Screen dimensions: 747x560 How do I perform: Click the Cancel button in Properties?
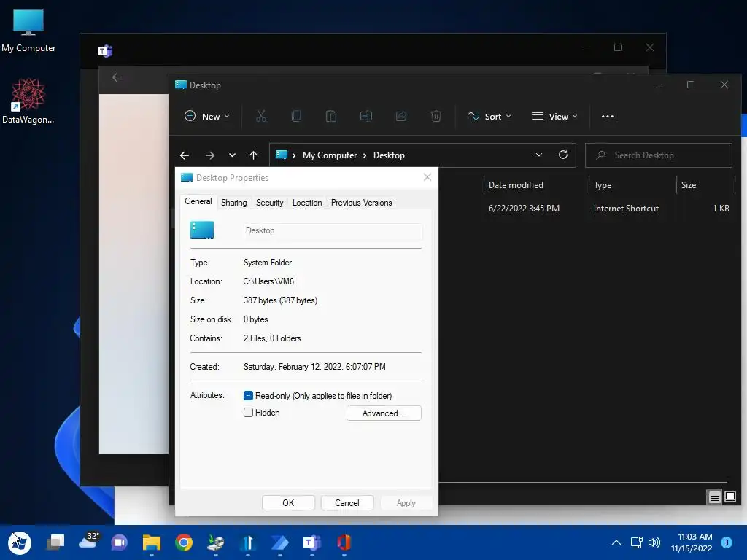coord(347,503)
